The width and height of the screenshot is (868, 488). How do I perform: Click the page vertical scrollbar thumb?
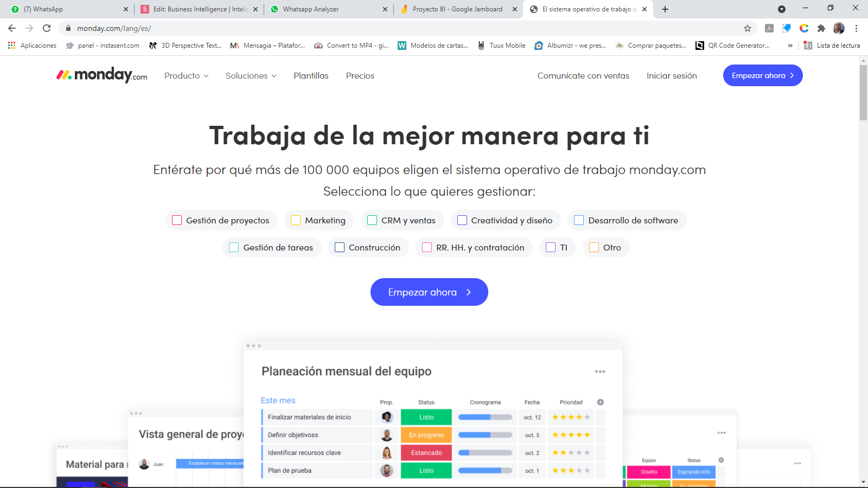(863, 92)
